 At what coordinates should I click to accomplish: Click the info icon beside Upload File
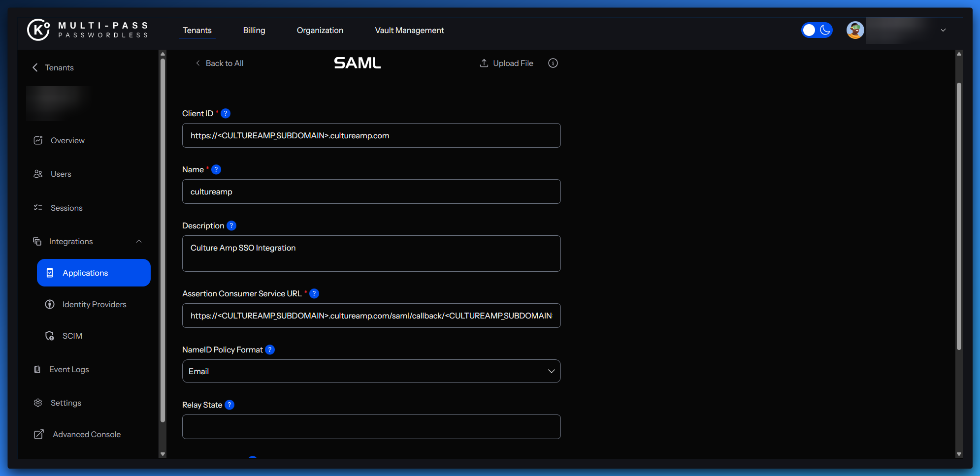coord(553,63)
